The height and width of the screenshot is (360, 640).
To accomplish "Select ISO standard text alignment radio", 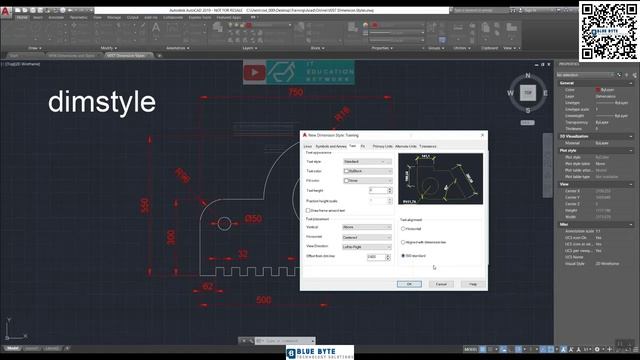I will click(403, 256).
